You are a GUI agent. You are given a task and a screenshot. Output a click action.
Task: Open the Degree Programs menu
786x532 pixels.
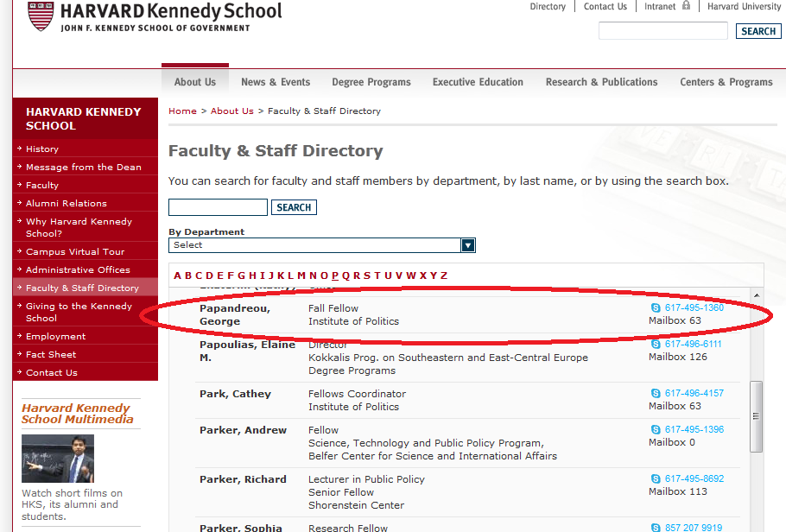pos(371,82)
